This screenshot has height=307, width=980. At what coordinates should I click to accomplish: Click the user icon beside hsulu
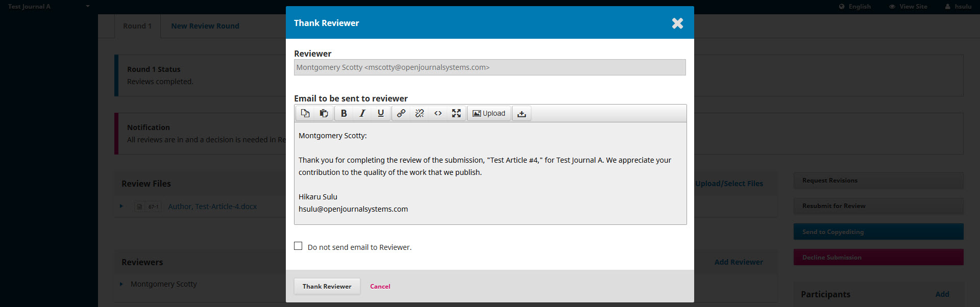(x=948, y=7)
